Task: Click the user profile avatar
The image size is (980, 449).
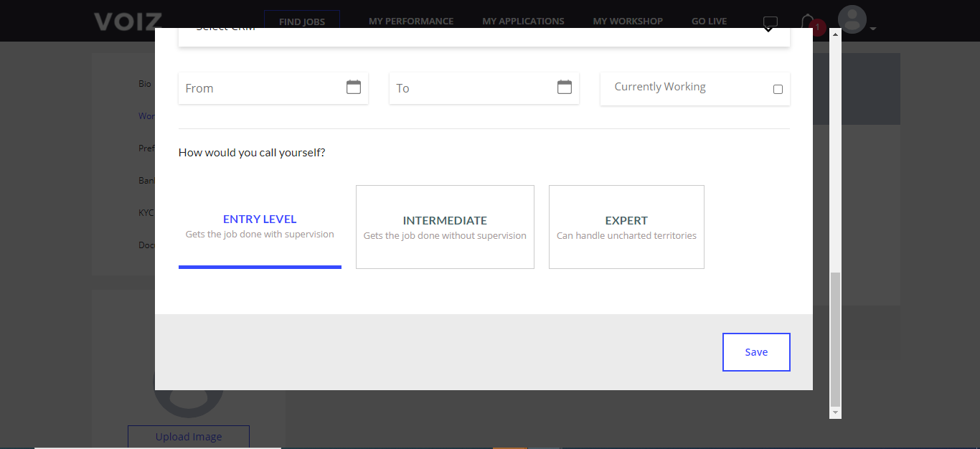Action: click(852, 20)
